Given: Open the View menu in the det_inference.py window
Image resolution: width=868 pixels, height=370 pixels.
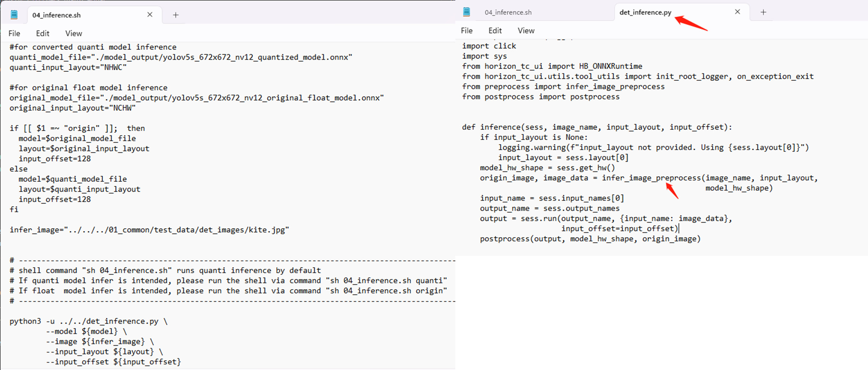Looking at the screenshot, I should click(526, 31).
